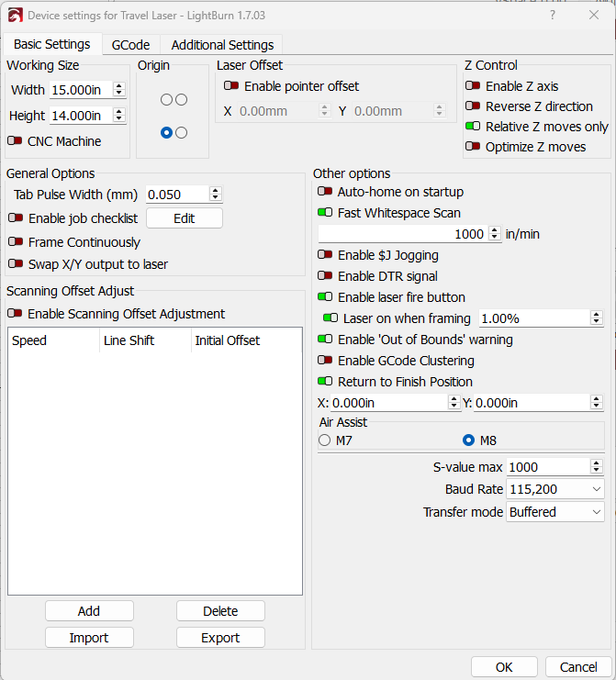The image size is (616, 680).
Task: Toggle Optimize Z moves switch
Action: (x=473, y=146)
